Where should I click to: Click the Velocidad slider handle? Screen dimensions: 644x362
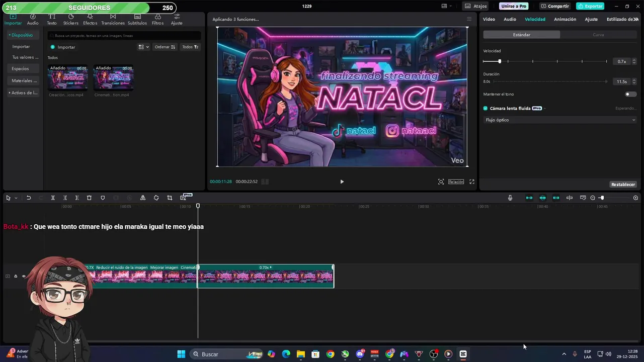[499, 61]
